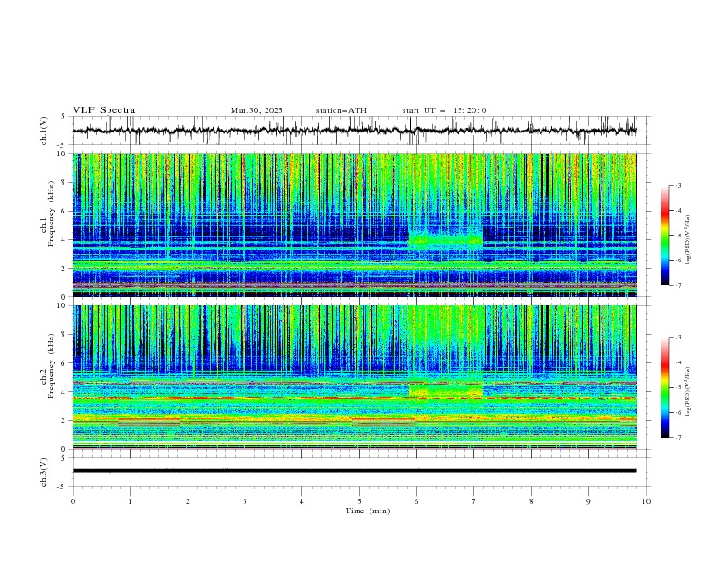Viewport: 728px width, 563px height.
Task: Click the ch.1 log(PSD) colorbar label
Action: click(x=688, y=240)
